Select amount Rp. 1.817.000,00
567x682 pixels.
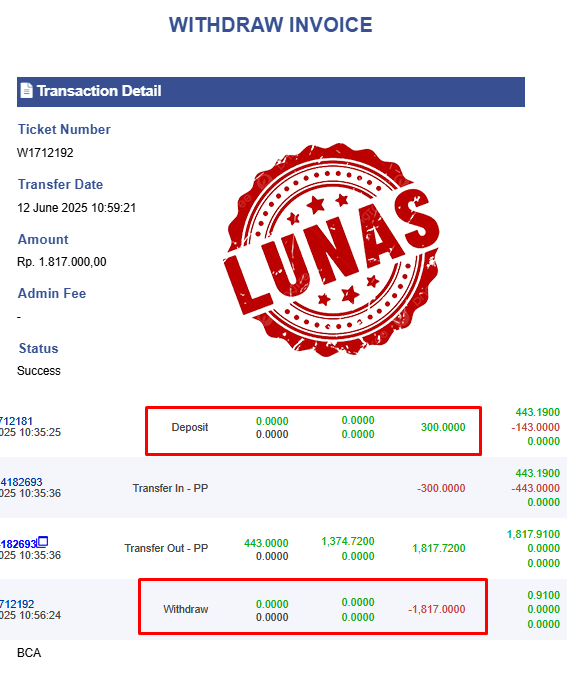[62, 262]
